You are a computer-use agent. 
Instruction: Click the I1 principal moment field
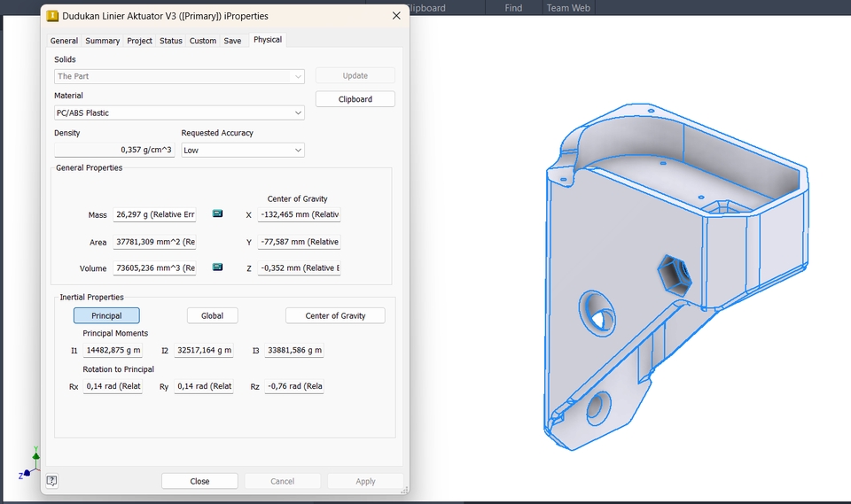113,351
